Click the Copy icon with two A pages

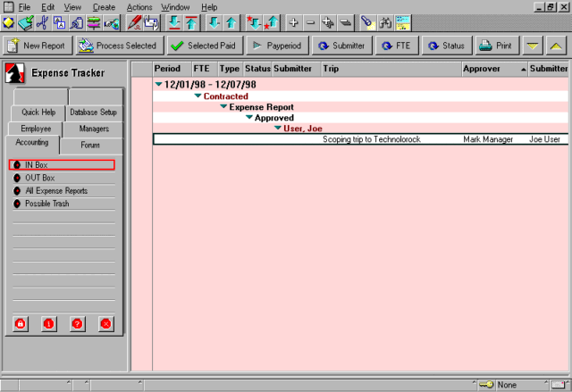(x=60, y=23)
